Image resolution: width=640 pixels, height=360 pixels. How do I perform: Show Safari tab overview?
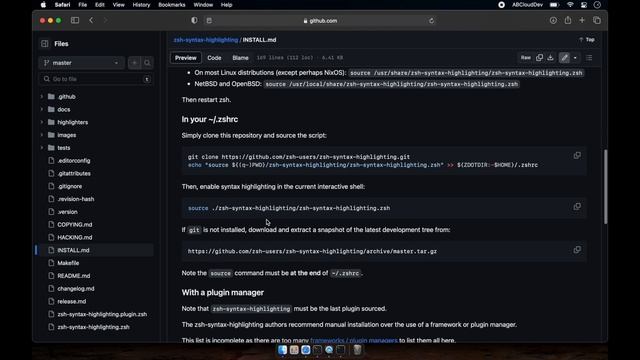click(x=597, y=20)
